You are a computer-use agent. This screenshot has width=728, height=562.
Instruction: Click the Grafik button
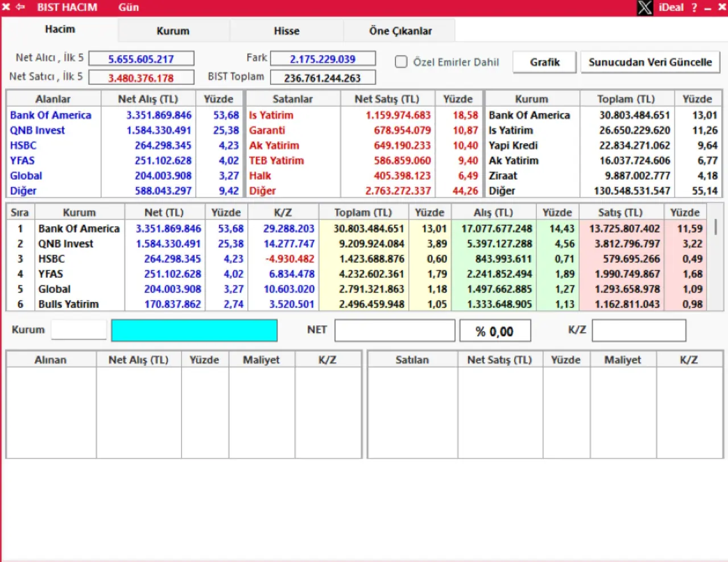click(x=545, y=62)
